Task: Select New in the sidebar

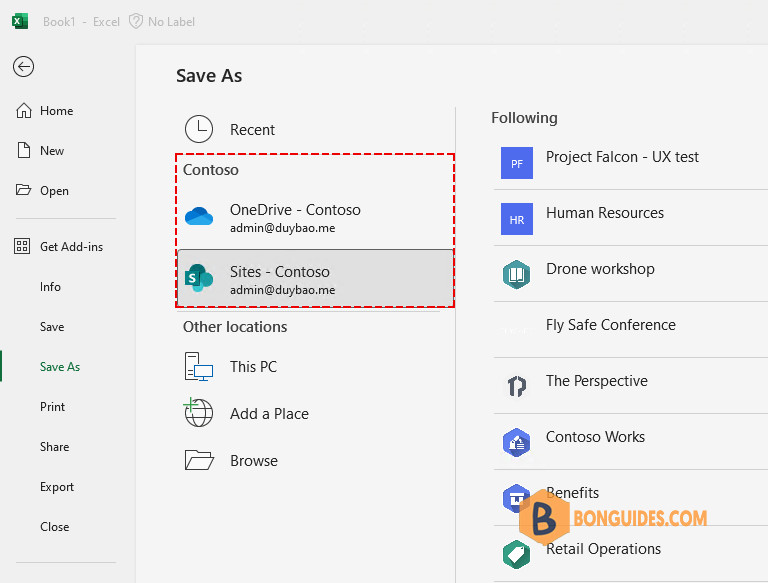Action: pyautogui.click(x=51, y=150)
